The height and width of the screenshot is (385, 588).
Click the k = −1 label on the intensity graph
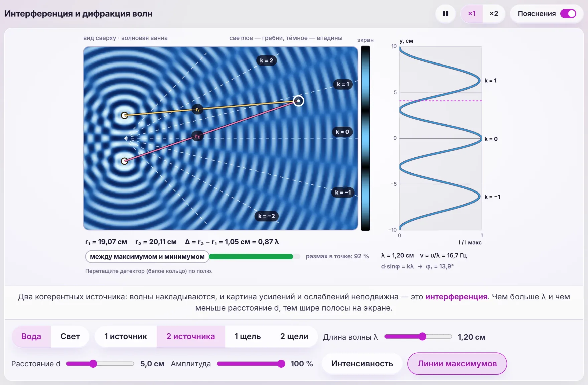point(492,197)
